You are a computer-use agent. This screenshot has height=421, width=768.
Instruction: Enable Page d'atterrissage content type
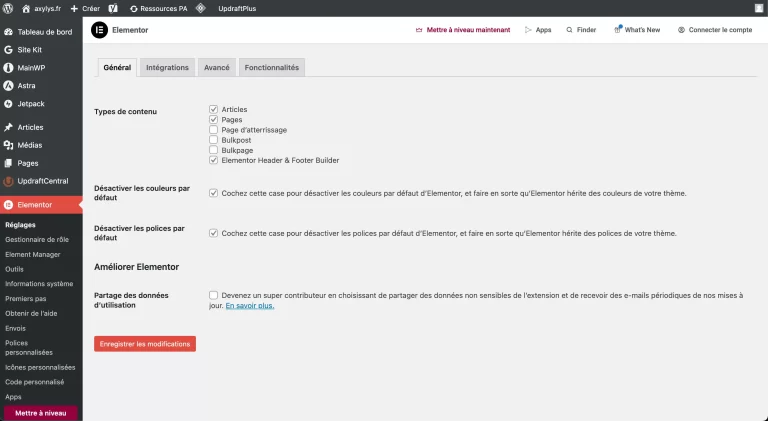214,130
